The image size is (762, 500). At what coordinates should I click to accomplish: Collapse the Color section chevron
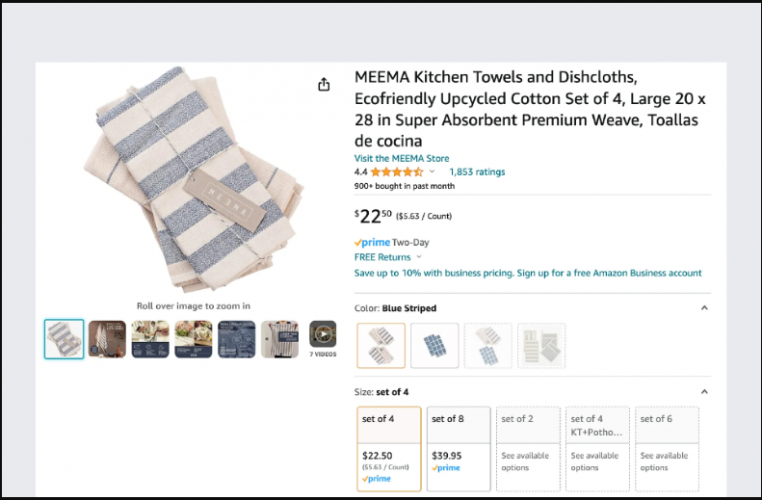[x=704, y=308]
